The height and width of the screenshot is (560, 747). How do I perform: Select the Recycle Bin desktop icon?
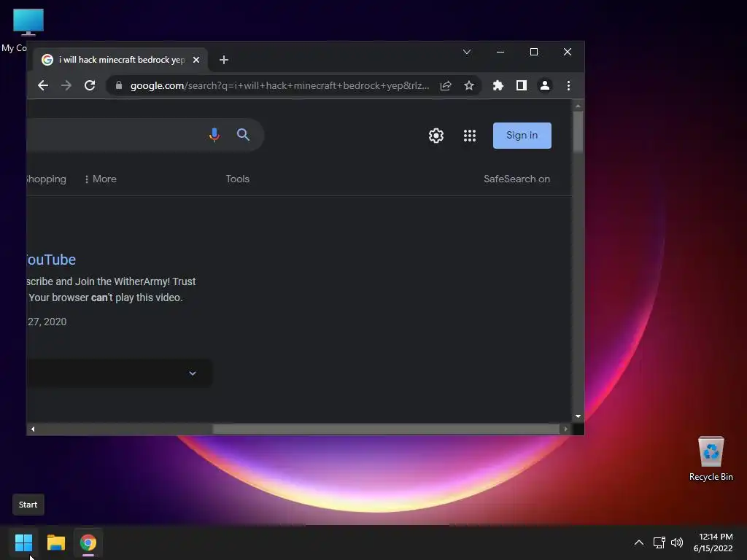pos(711,459)
